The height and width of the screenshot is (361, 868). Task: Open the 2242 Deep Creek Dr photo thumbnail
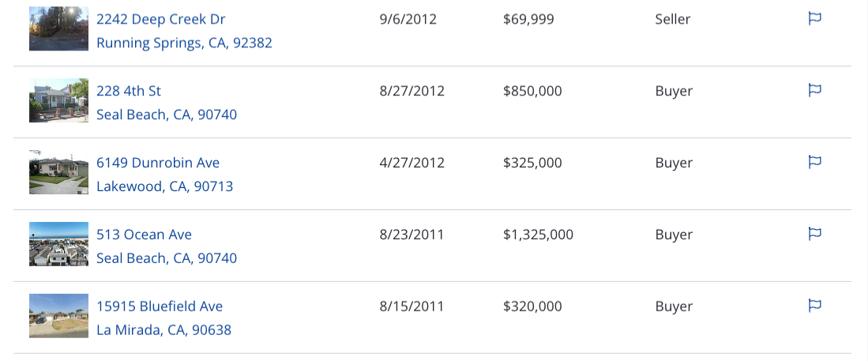[58, 28]
